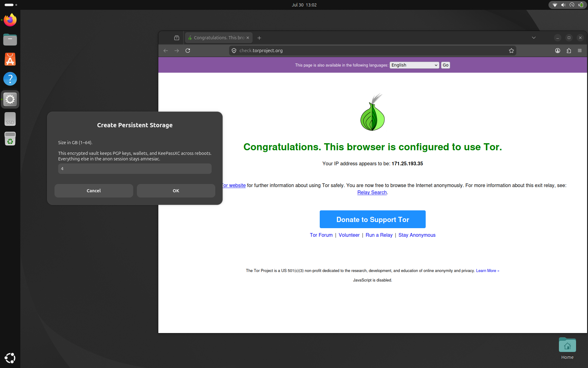The width and height of the screenshot is (588, 368).
Task: Open the English language dropdown
Action: click(414, 65)
